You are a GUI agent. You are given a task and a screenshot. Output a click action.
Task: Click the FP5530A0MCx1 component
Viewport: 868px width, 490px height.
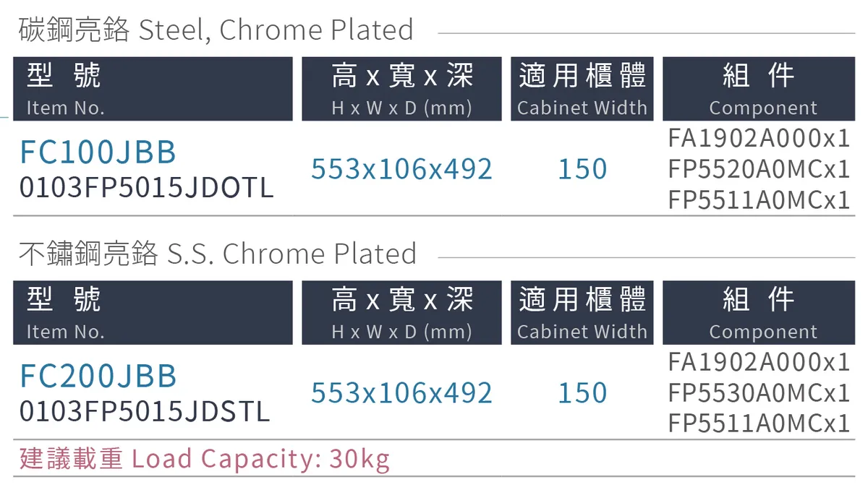click(759, 393)
